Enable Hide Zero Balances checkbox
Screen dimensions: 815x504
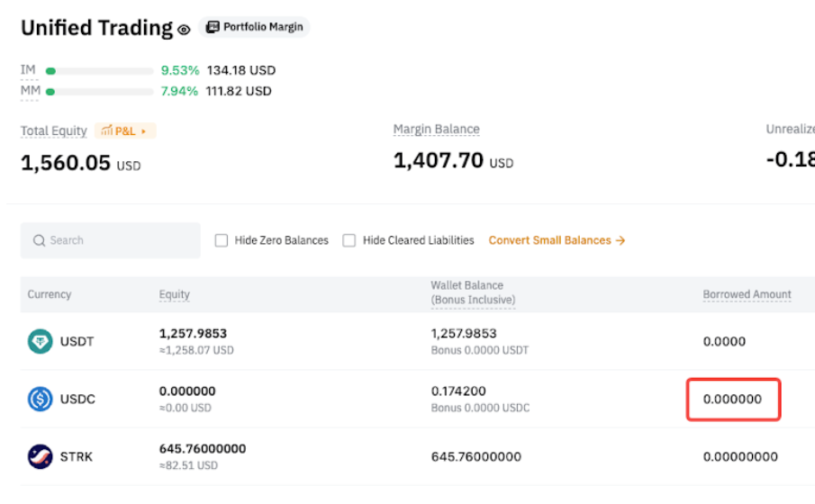click(x=222, y=240)
